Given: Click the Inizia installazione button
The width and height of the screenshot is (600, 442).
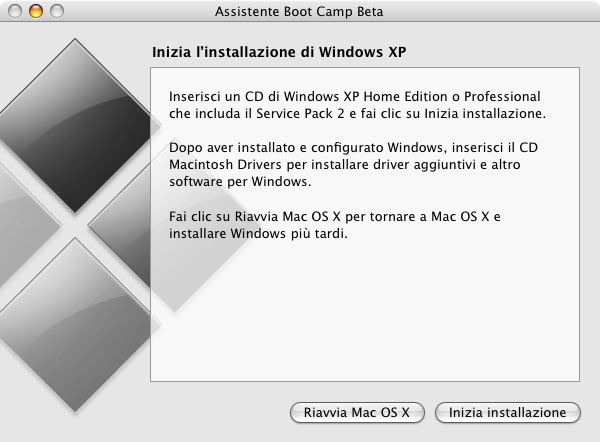Looking at the screenshot, I should tap(508, 413).
